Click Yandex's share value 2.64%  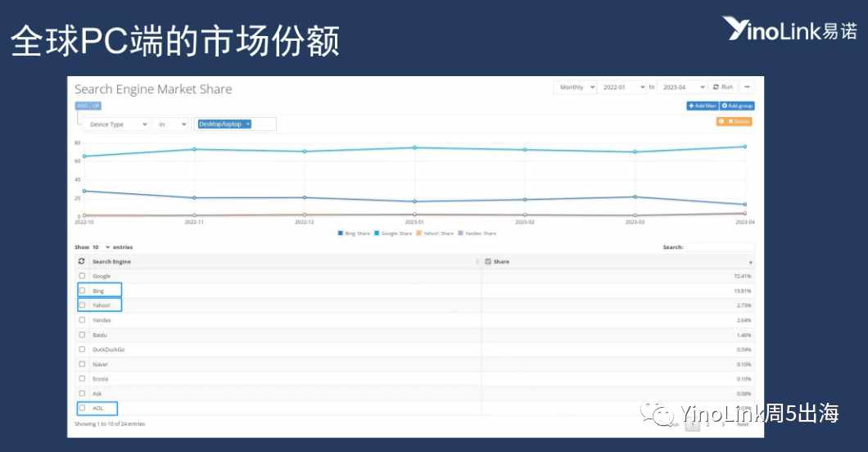[744, 320]
